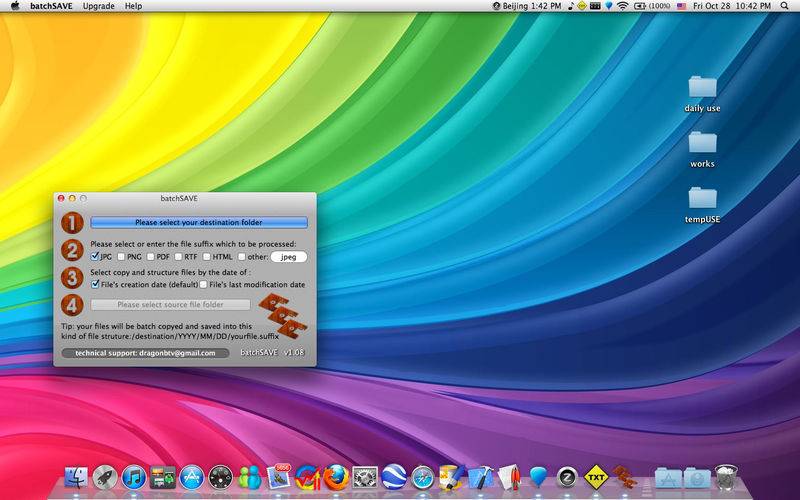The height and width of the screenshot is (500, 800).
Task: Open Mail stamp icon with badge
Action: click(279, 477)
